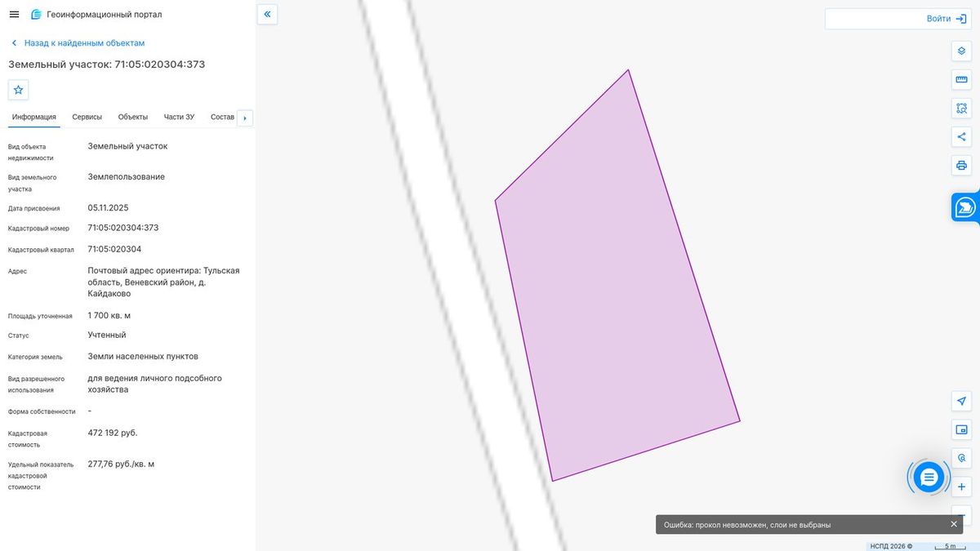Viewport: 980px width, 551px height.
Task: Click the status value Учтенный
Action: coord(107,335)
